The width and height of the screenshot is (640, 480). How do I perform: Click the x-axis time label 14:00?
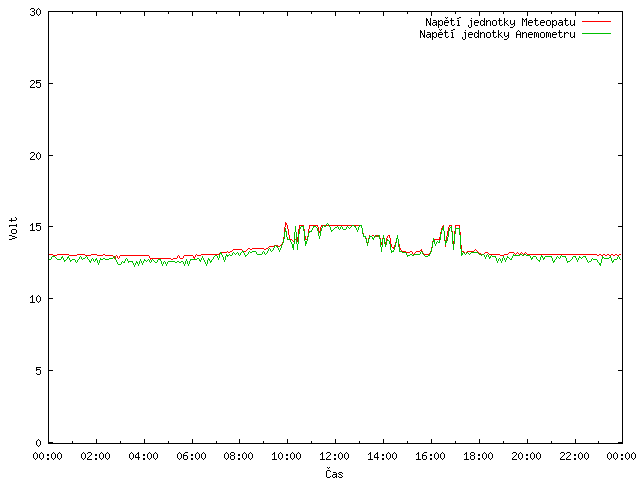[382, 456]
